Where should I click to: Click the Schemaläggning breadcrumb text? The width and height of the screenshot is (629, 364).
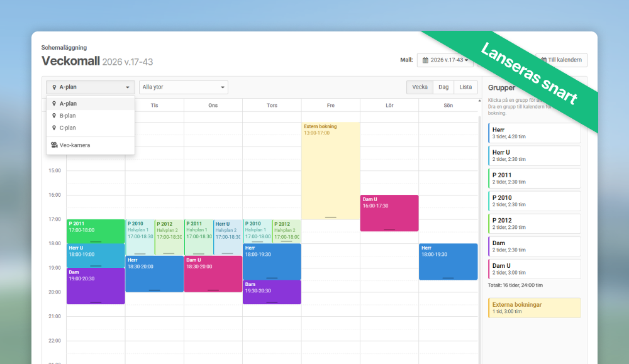click(64, 47)
